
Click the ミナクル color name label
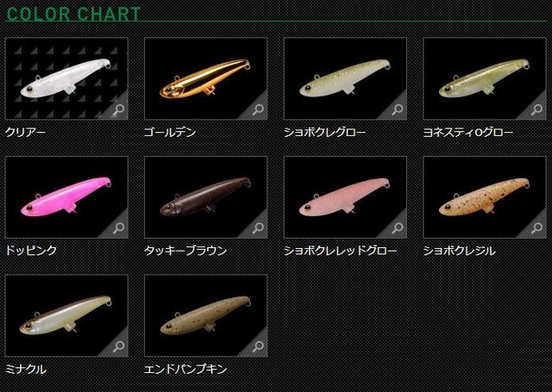[26, 369]
